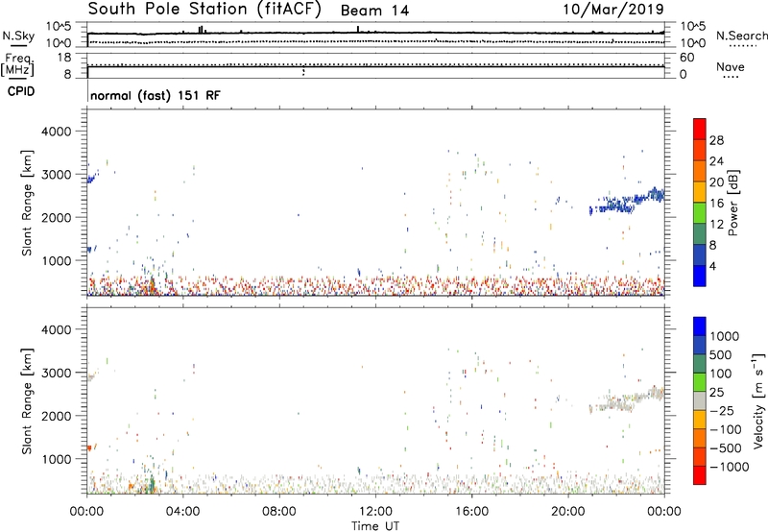Click the "500" velocity colorbar value
The width and height of the screenshot is (768, 532).
pos(720,355)
